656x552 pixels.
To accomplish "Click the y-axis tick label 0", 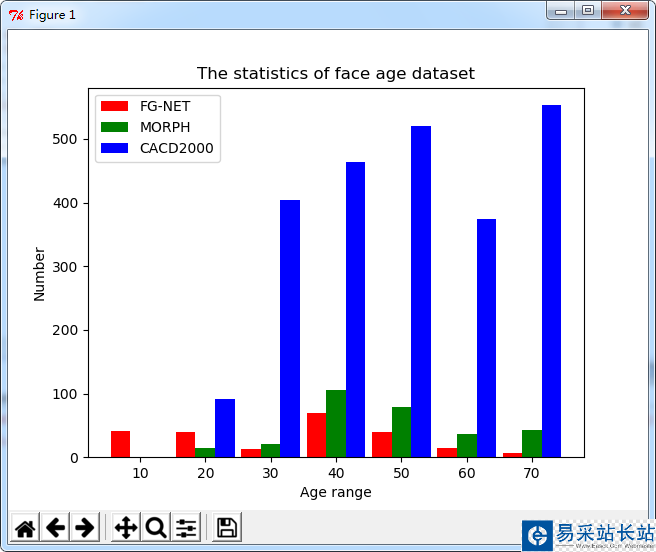I will (74, 458).
